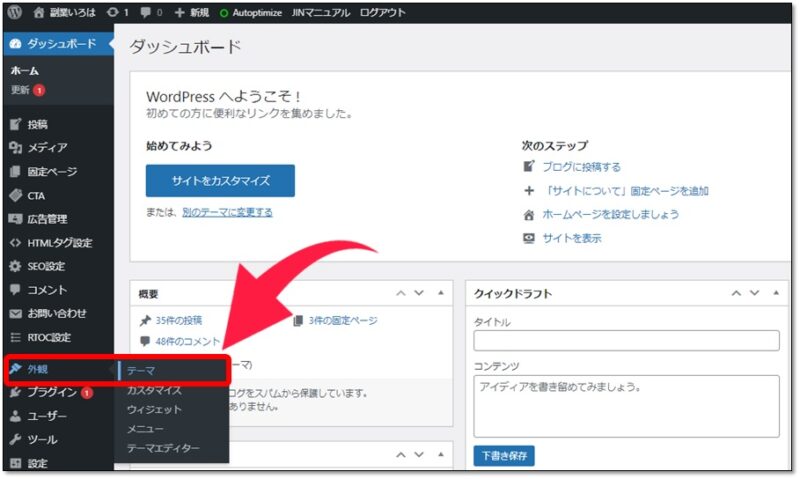This screenshot has width=800, height=479.
Task: Click the コメント bubble icon in the sidebar
Action: coord(15,289)
